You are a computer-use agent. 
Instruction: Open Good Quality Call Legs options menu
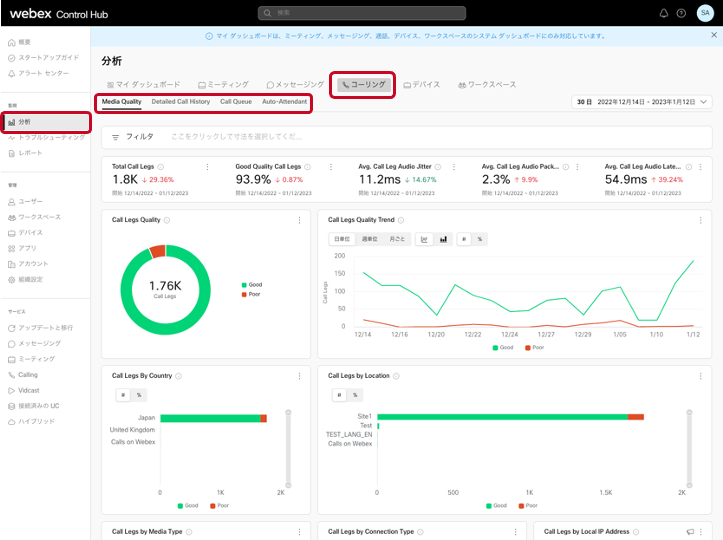[331, 167]
